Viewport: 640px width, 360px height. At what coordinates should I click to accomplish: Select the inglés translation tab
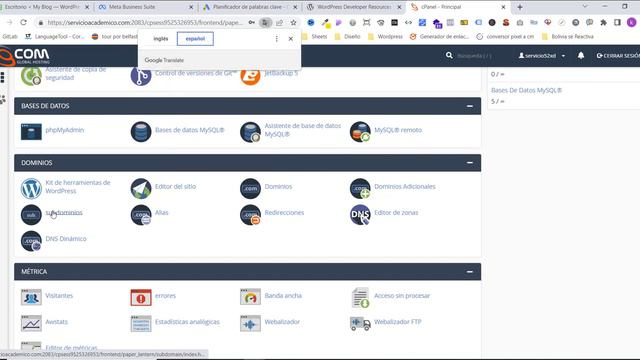(x=160, y=39)
